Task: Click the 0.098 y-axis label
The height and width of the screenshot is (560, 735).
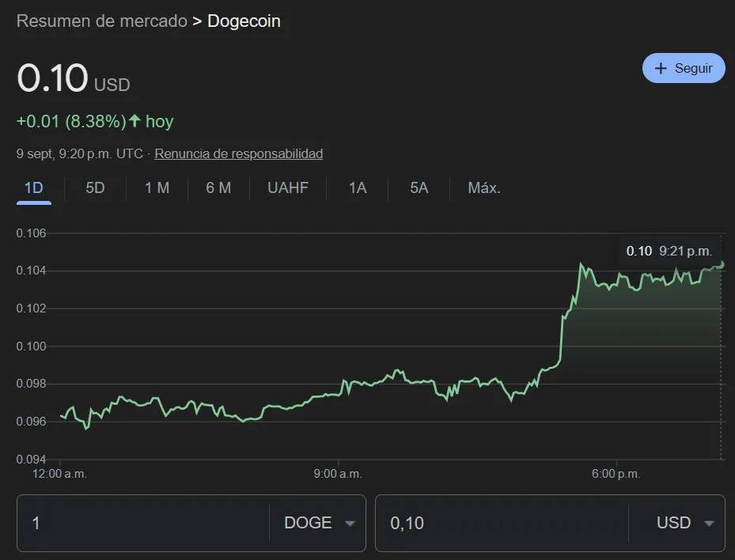Action: (x=32, y=384)
